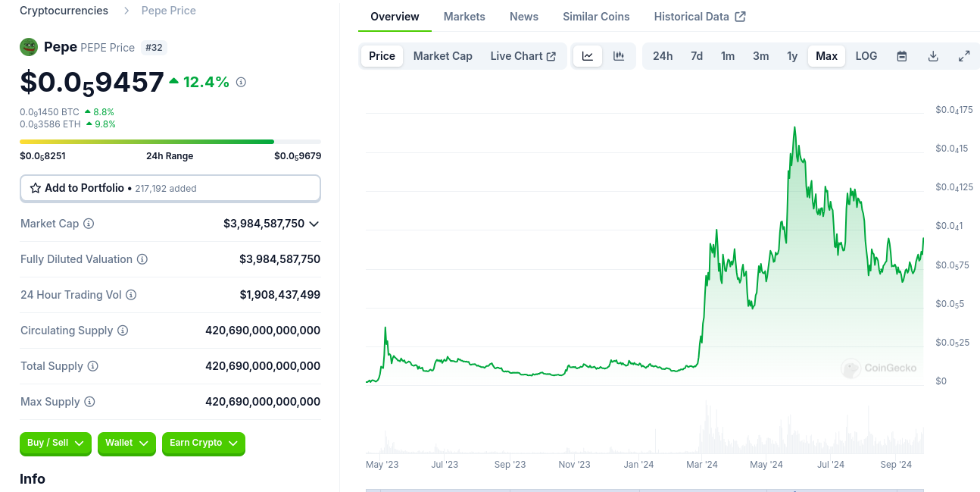980x492 pixels.
Task: Switch to candlestick chart view icon
Action: 619,56
